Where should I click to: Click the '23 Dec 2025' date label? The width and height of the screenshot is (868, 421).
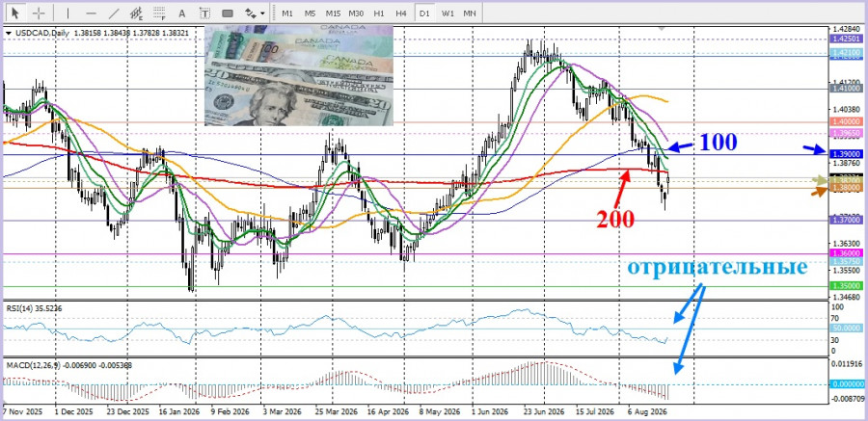(129, 412)
